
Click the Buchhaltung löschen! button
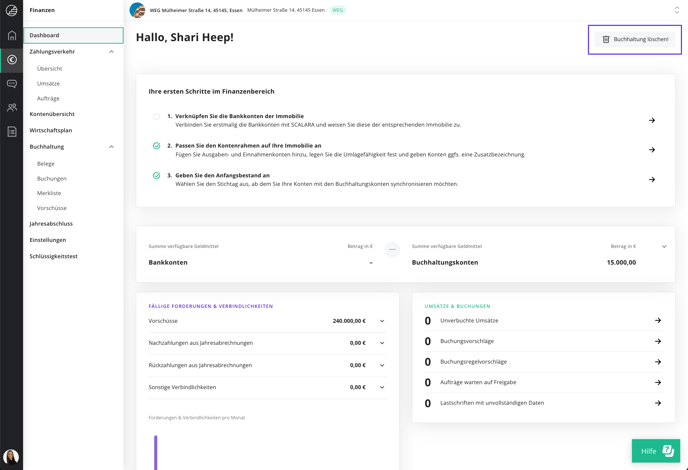[635, 39]
